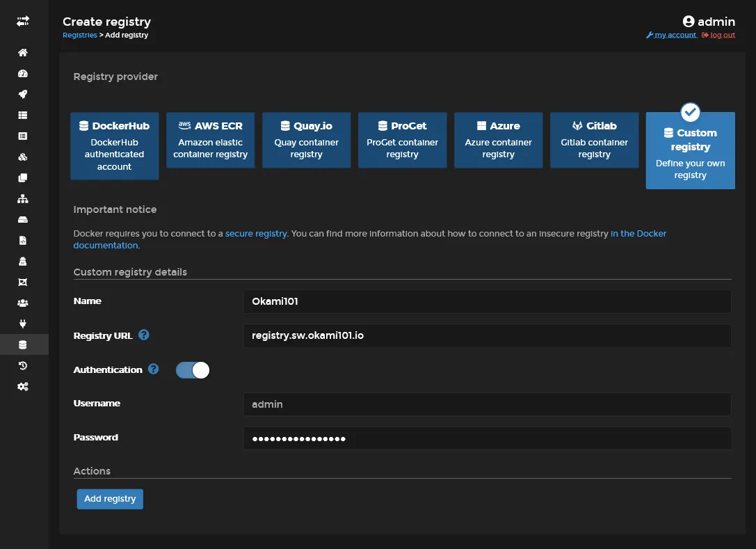Open the Dashboard gauge icon in sidebar

(x=22, y=73)
